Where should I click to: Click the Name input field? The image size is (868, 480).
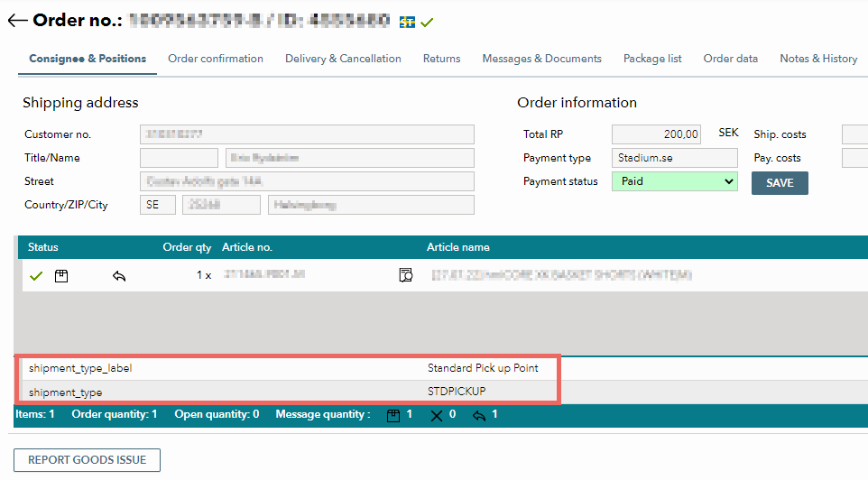point(350,158)
